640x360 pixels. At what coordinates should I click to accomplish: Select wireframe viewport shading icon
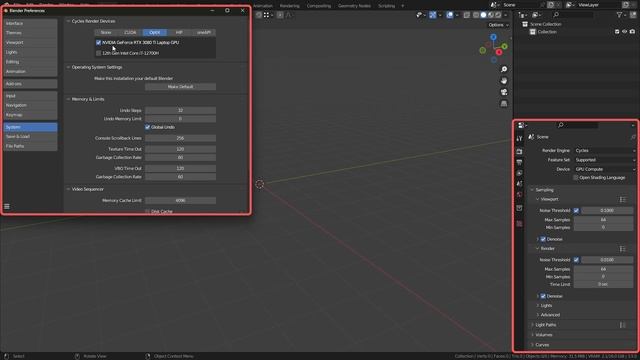[x=476, y=15]
